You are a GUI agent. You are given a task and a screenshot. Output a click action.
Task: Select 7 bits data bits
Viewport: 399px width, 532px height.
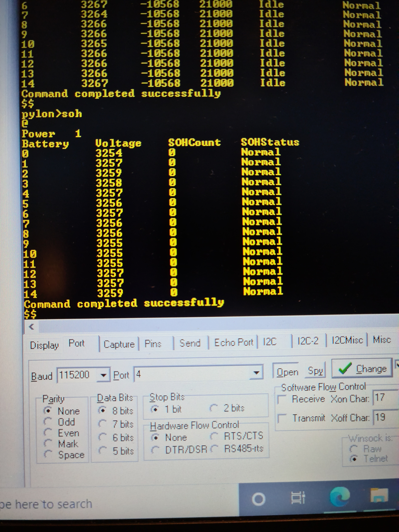point(116,424)
